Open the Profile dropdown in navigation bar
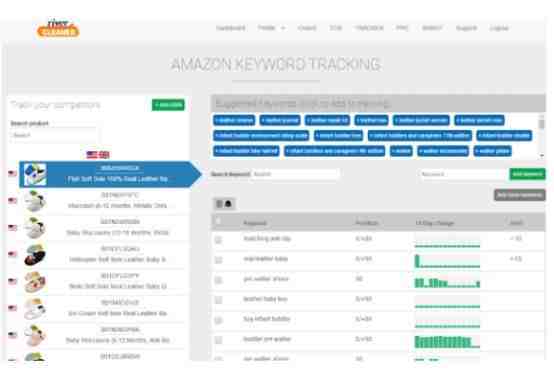 click(271, 28)
